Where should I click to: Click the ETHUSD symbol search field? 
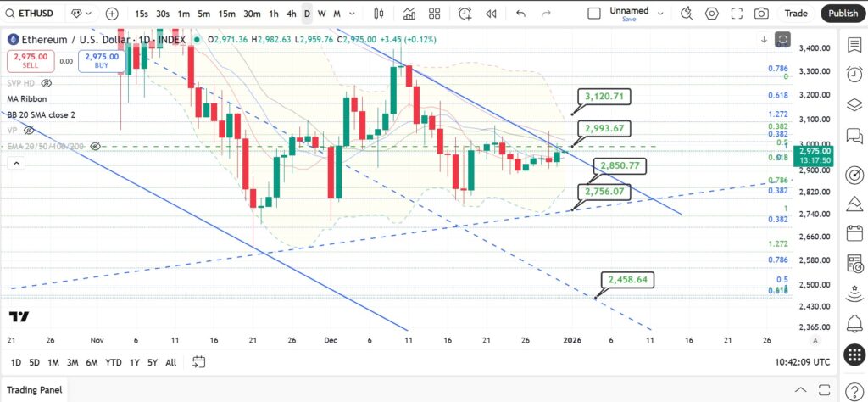(x=32, y=14)
